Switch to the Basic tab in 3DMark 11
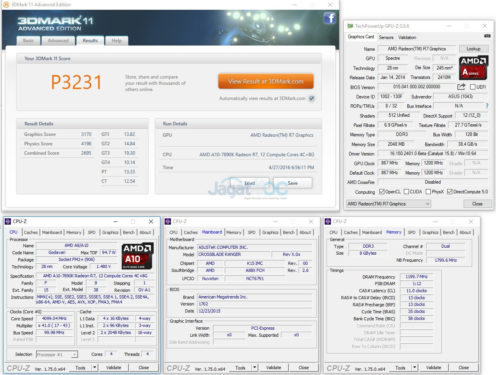The width and height of the screenshot is (496, 375). (28, 41)
